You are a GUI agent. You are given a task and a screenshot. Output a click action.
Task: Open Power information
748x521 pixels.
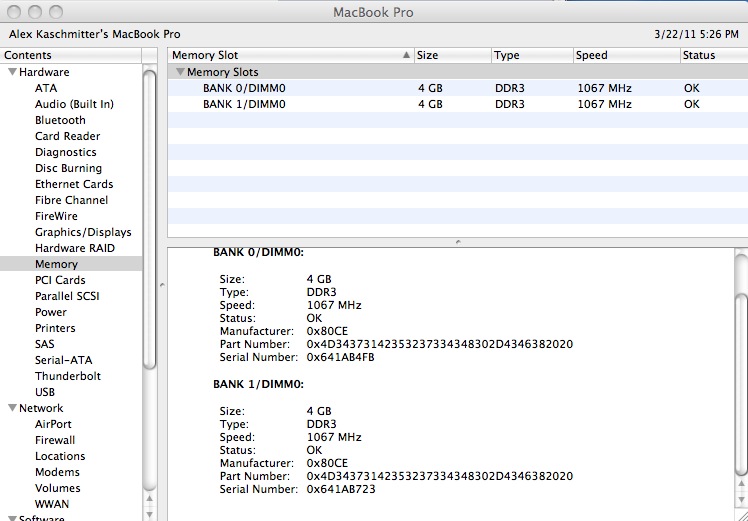pyautogui.click(x=51, y=312)
